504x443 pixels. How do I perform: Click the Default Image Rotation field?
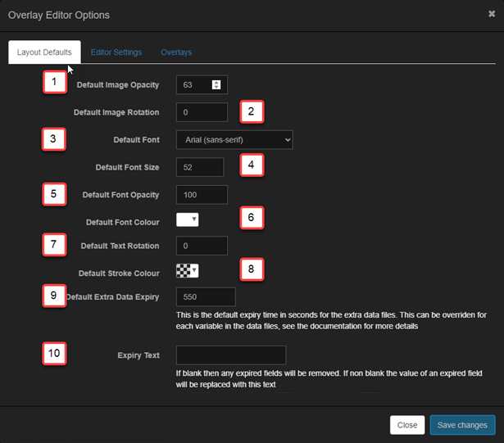[202, 112]
